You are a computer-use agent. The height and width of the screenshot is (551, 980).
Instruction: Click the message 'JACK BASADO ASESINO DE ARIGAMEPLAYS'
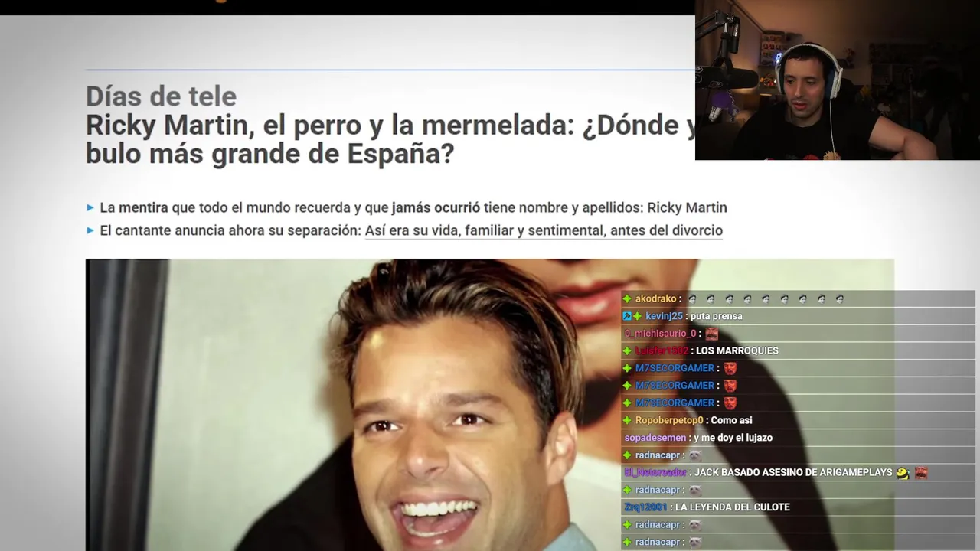[x=793, y=473]
